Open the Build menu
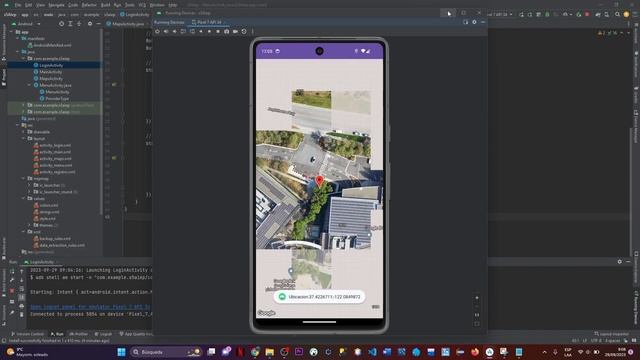 pyautogui.click(x=106, y=5)
